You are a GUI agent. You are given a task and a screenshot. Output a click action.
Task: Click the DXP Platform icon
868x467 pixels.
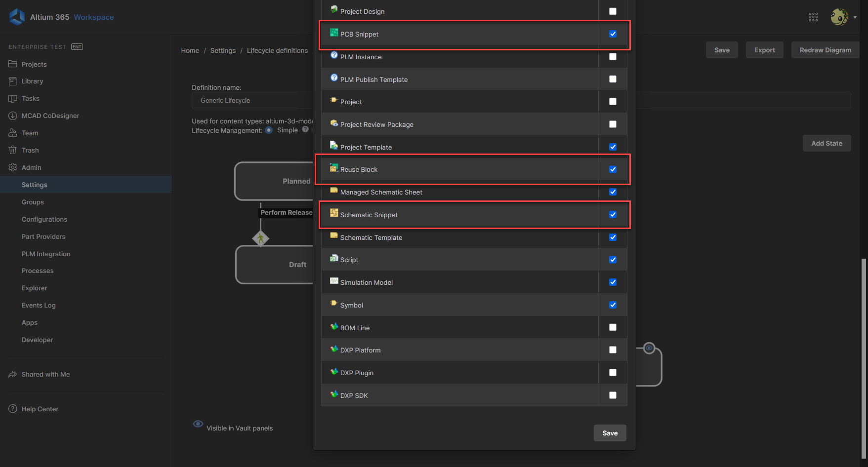pyautogui.click(x=334, y=349)
